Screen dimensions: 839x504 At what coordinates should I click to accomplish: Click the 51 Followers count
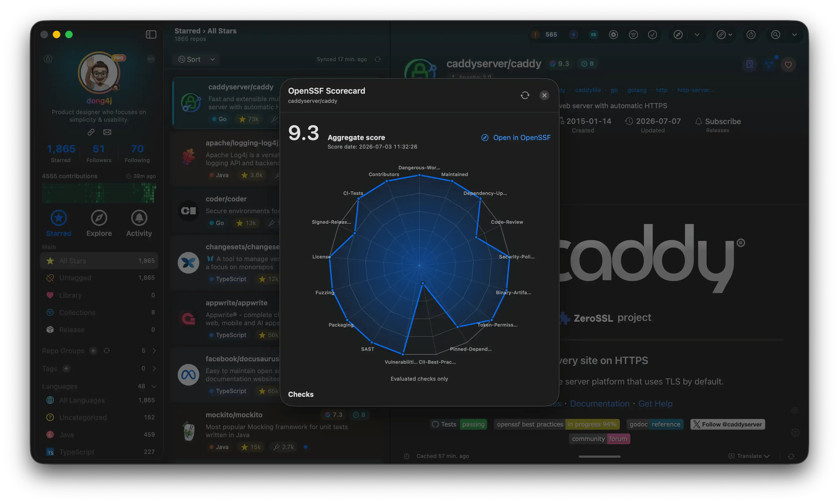(99, 153)
